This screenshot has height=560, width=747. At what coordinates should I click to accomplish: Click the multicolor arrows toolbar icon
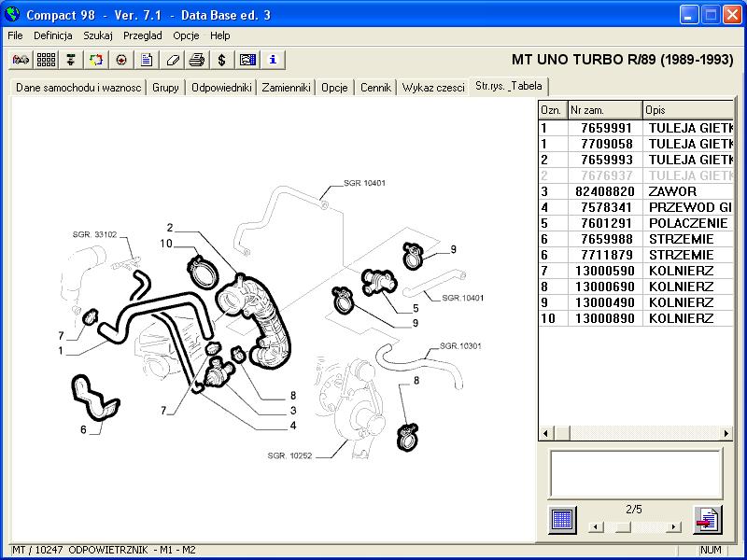pyautogui.click(x=96, y=60)
